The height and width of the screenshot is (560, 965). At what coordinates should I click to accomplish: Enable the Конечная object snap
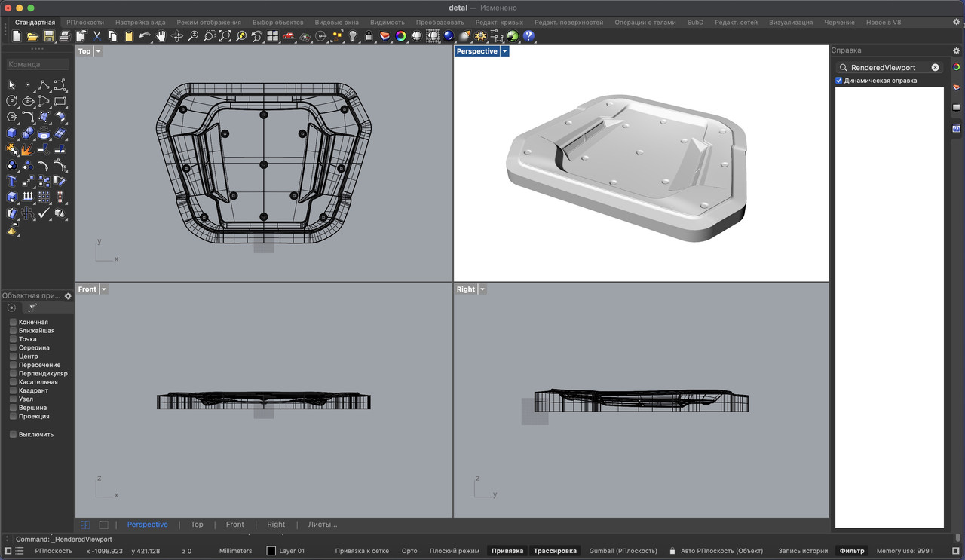(x=13, y=322)
